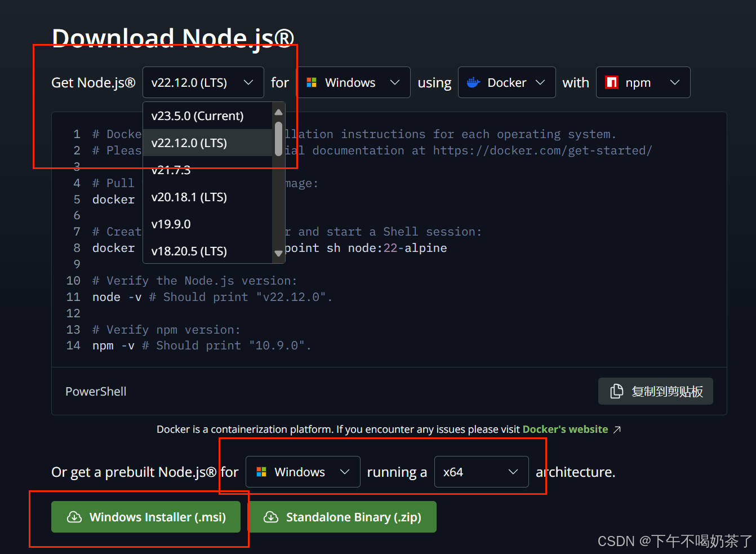Click download icon on Windows Installer button

(74, 517)
